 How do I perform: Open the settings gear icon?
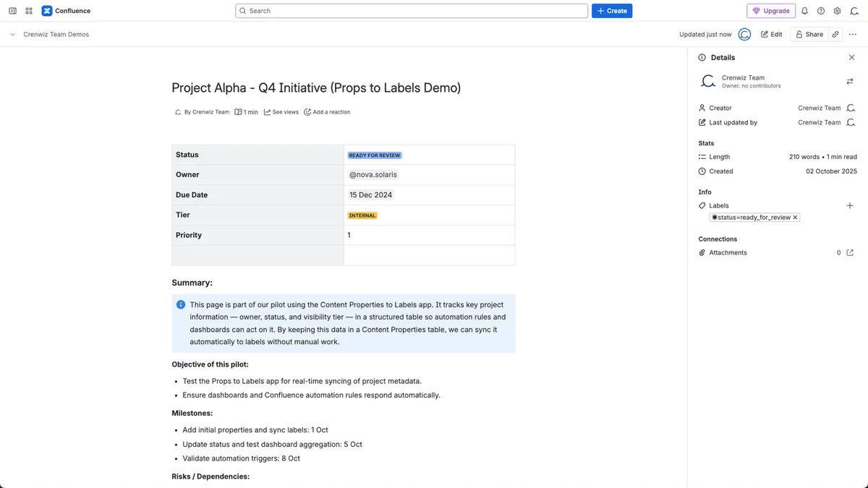(837, 11)
